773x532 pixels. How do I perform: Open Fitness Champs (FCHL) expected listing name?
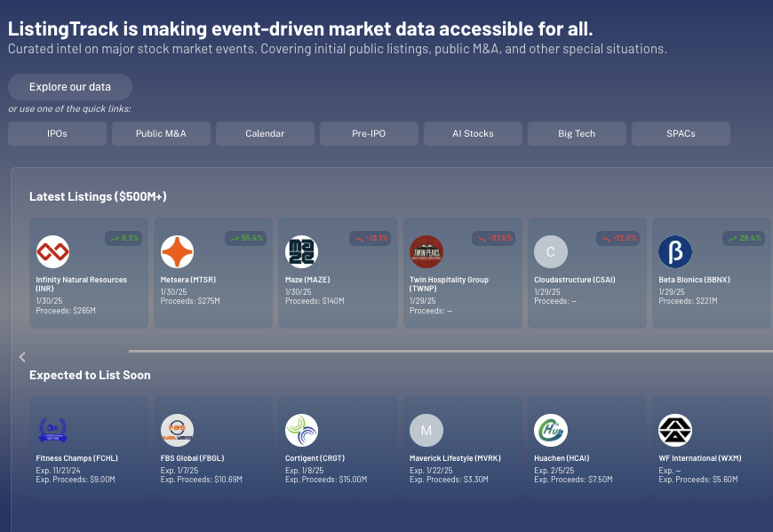(x=77, y=458)
